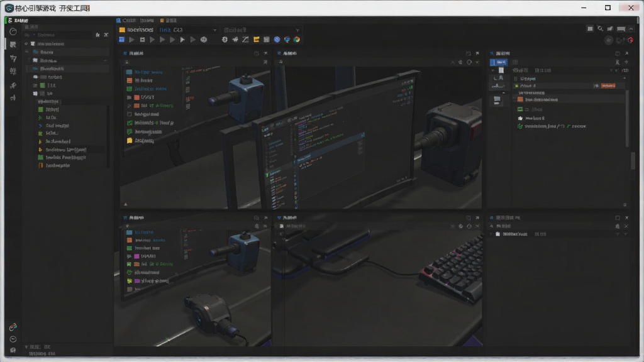Tick the empty checkbox in the upper-left viewport list

pyautogui.click(x=130, y=114)
